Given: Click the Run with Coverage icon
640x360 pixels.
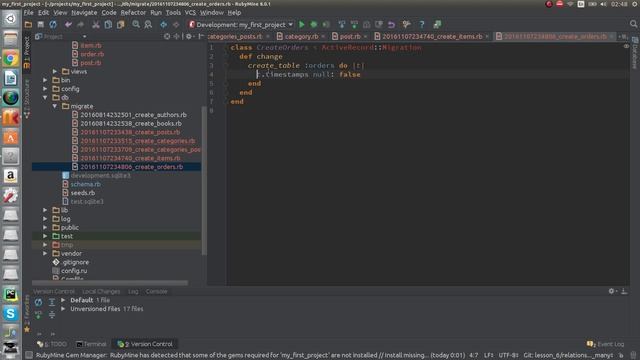Looking at the screenshot, I should 326,25.
